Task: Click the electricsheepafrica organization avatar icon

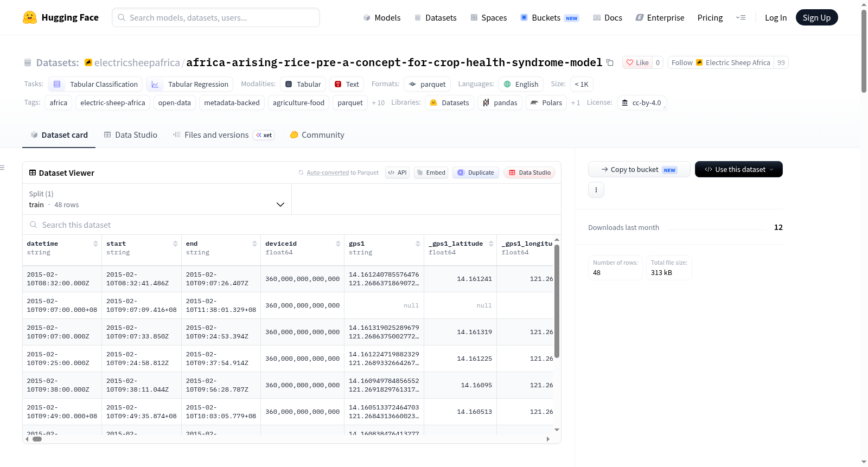Action: tap(88, 62)
